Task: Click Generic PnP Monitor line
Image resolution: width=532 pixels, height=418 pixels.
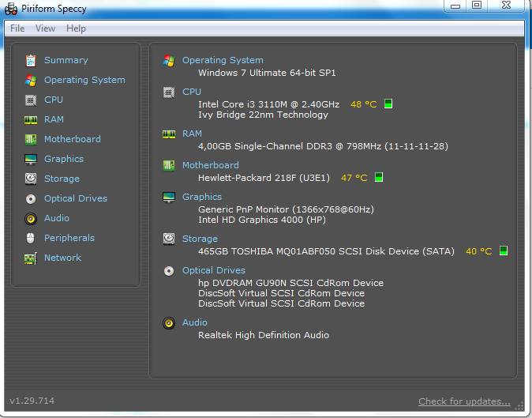Action: click(x=286, y=209)
